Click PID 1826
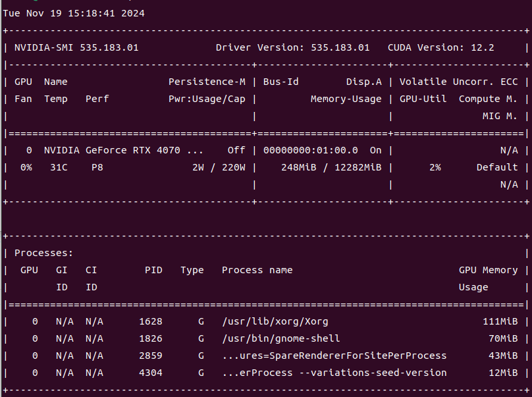Screen dimensions: 532x397 (x=151, y=338)
